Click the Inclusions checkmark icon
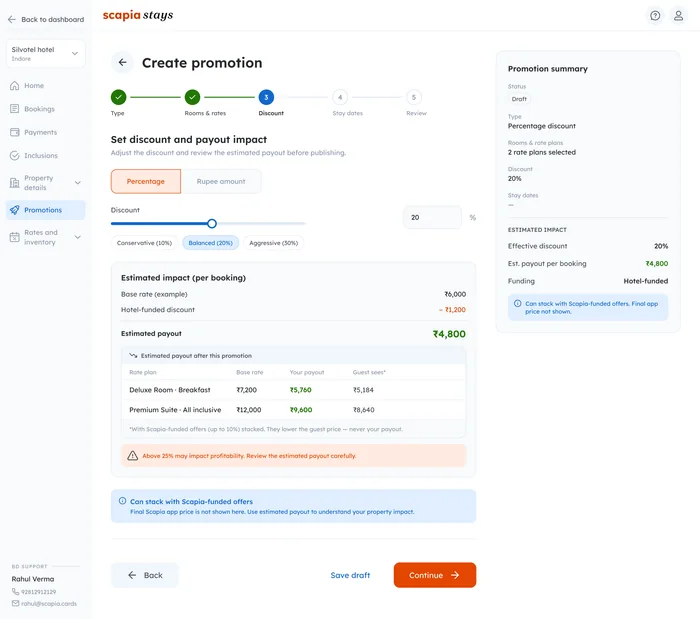Screen dimensions: 700x619 [x=15, y=155]
